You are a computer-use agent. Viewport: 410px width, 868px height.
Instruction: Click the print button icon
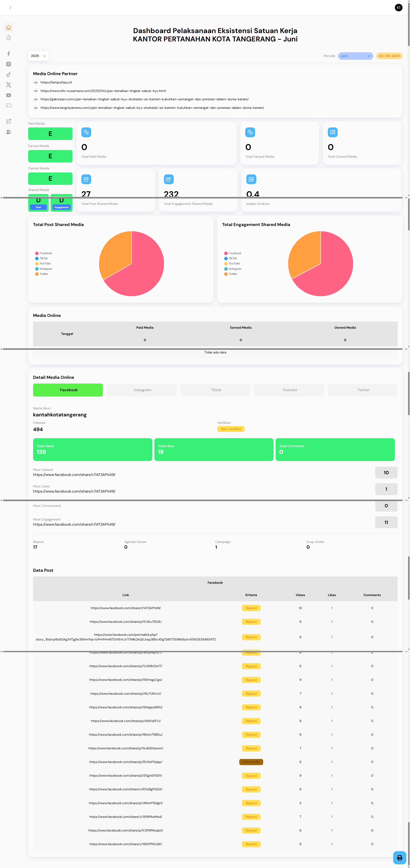400,858
